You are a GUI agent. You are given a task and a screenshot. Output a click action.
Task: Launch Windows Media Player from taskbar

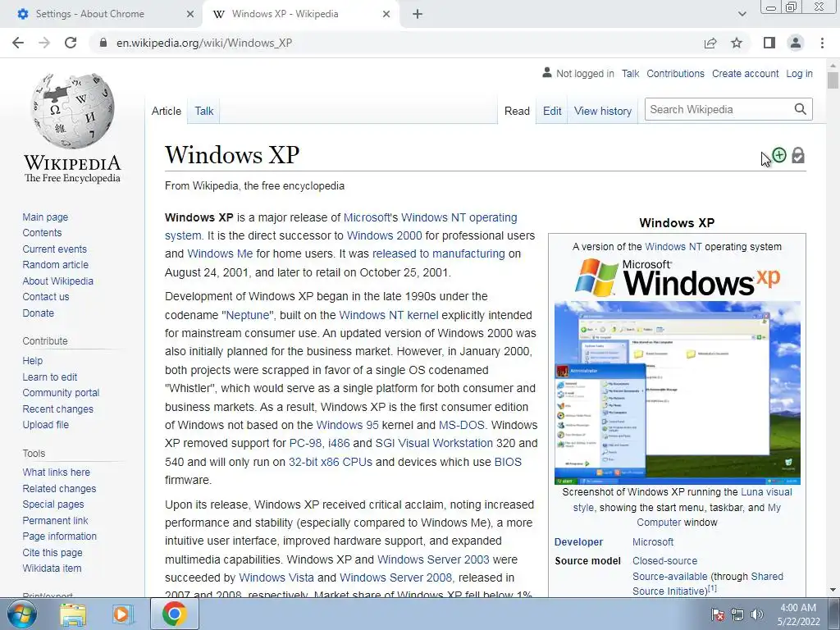coord(122,614)
